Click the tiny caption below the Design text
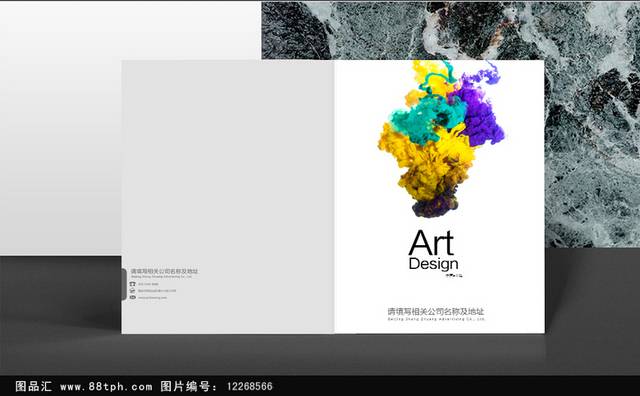The width and height of the screenshot is (640, 396). [454, 276]
